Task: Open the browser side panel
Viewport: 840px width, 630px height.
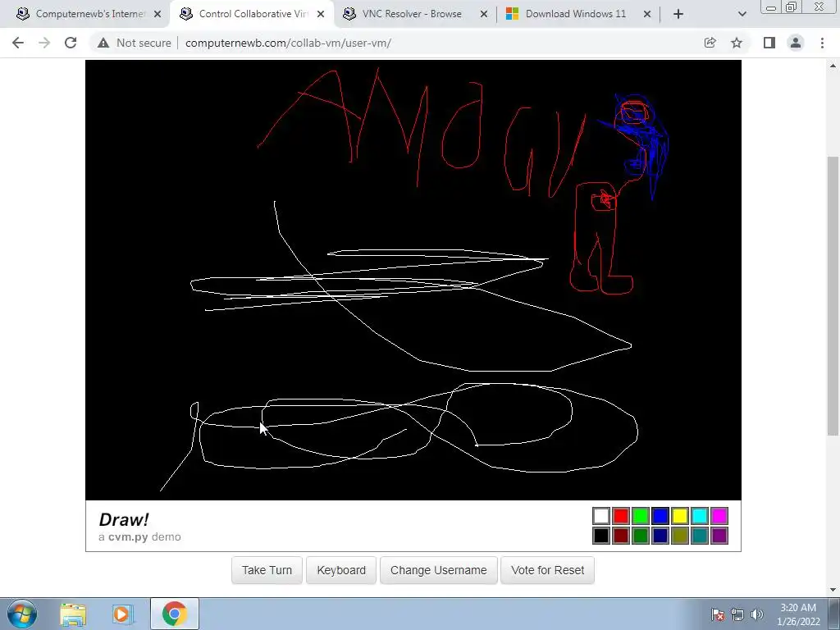Action: click(769, 43)
